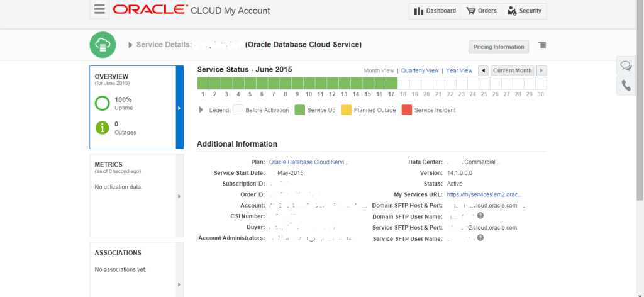Select day 12 status block
The image size is (644, 297).
point(333,83)
